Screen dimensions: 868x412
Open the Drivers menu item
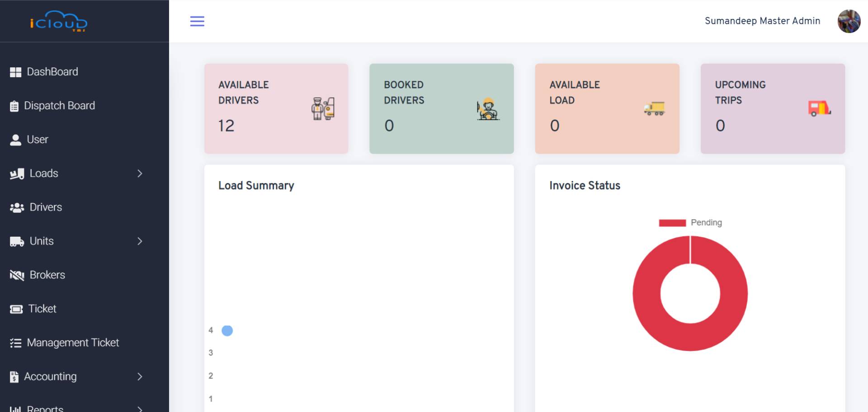tap(46, 207)
